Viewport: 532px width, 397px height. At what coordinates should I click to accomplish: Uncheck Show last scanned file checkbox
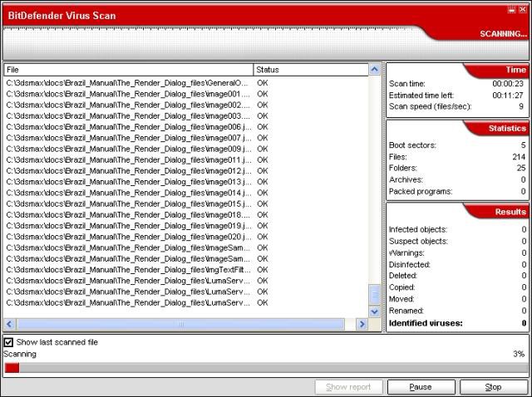tap(9, 342)
